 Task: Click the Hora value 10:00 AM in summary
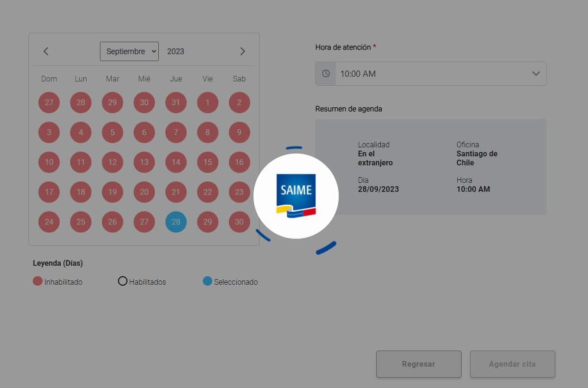point(473,189)
